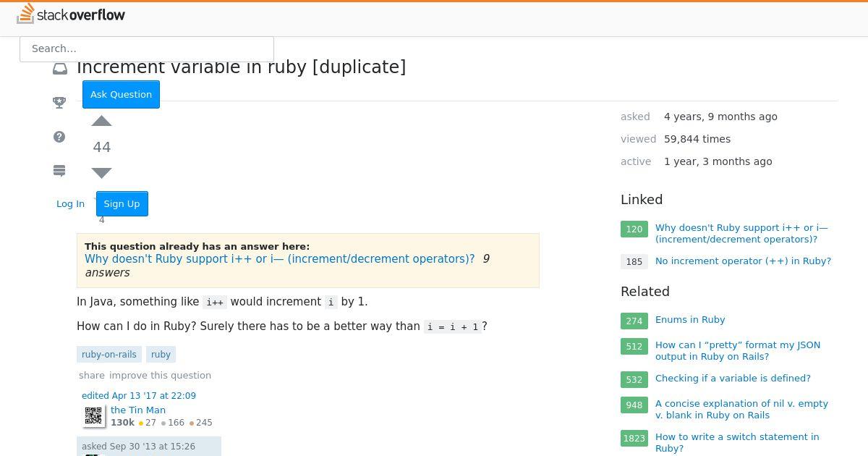
Task: Click the Stack Overflow logo
Action: 71,14
